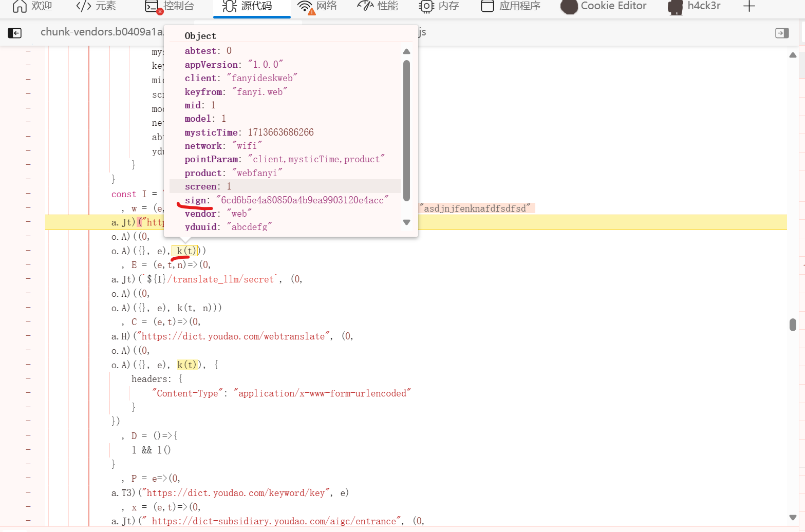The height and width of the screenshot is (532, 805).
Task: Click the dict.youdao.com/webtranslate URL string
Action: click(x=234, y=336)
